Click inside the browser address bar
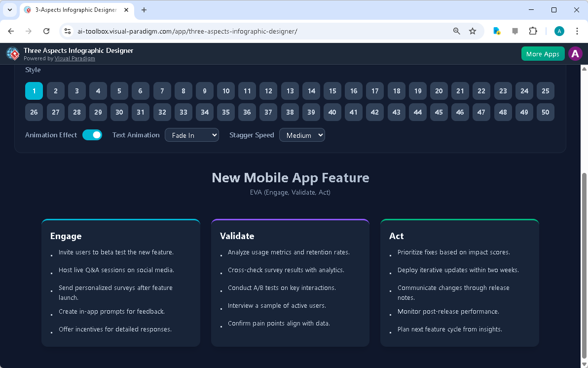Screen dimensions: 588x368 247,31
